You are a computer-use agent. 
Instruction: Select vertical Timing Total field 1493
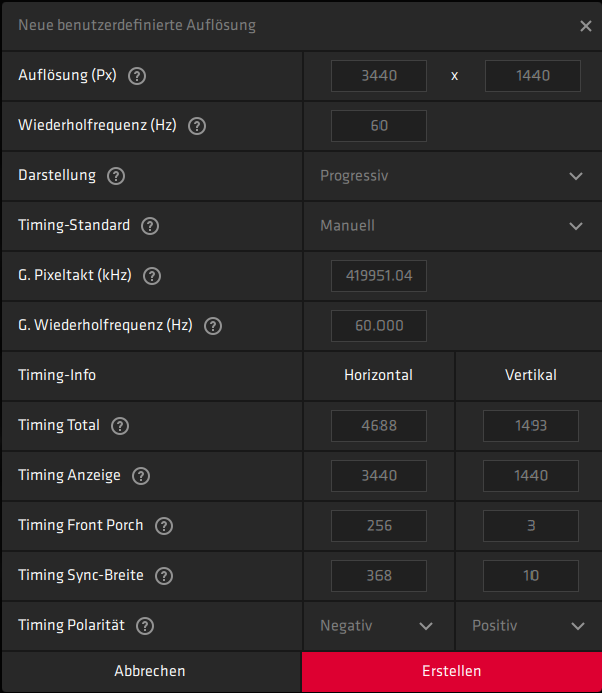[531, 426]
